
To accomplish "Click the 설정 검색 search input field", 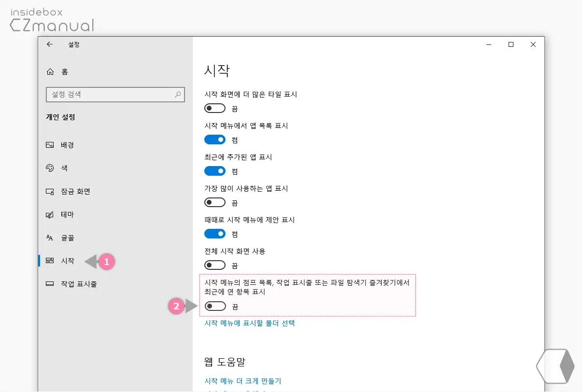I will click(111, 94).
